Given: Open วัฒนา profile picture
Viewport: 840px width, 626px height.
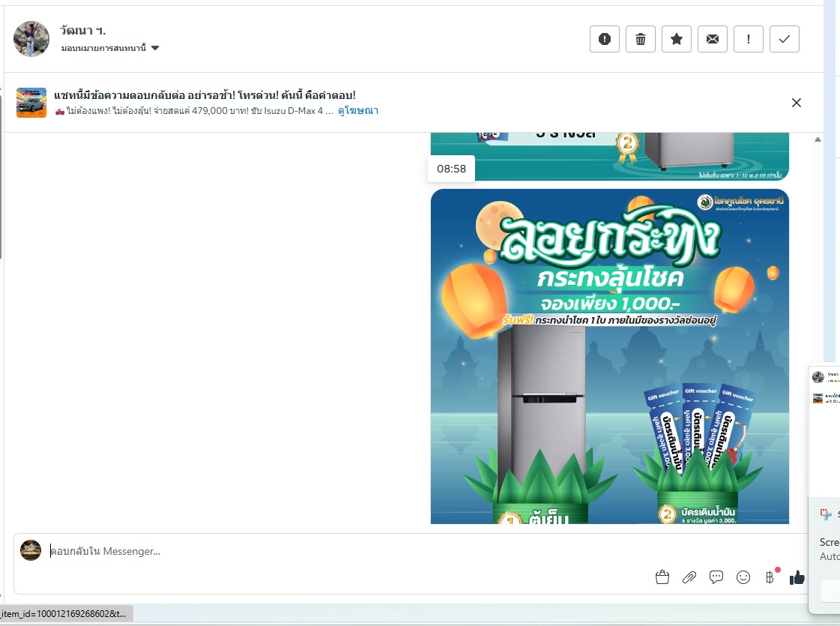Looking at the screenshot, I should coord(31,39).
